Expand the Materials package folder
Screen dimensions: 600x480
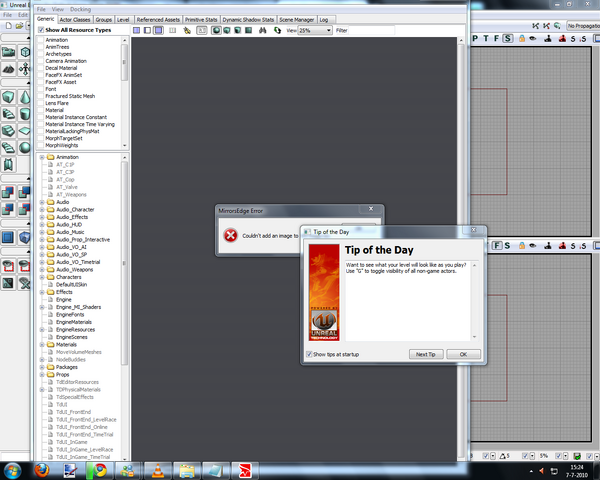click(42, 344)
